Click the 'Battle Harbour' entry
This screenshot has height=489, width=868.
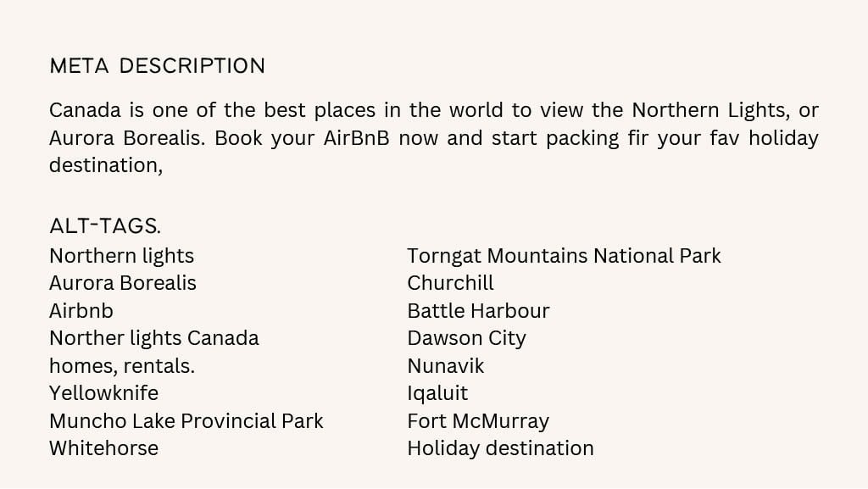pos(478,311)
